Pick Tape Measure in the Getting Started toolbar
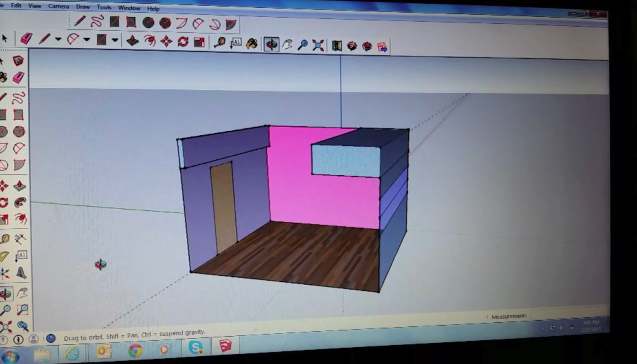 220,43
